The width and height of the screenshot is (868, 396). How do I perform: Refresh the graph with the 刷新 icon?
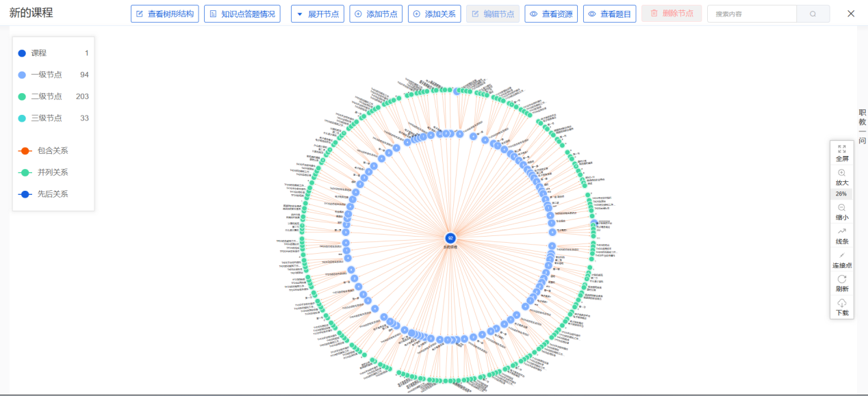[841, 279]
